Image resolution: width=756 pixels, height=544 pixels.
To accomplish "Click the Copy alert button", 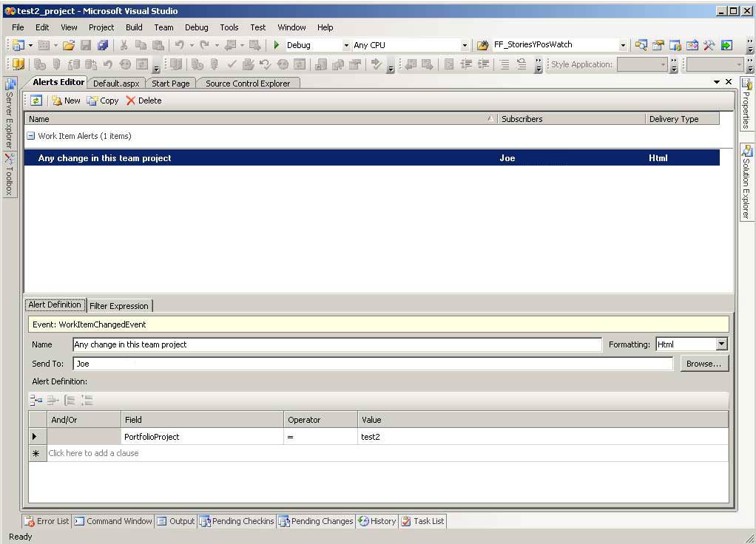I will 103,101.
